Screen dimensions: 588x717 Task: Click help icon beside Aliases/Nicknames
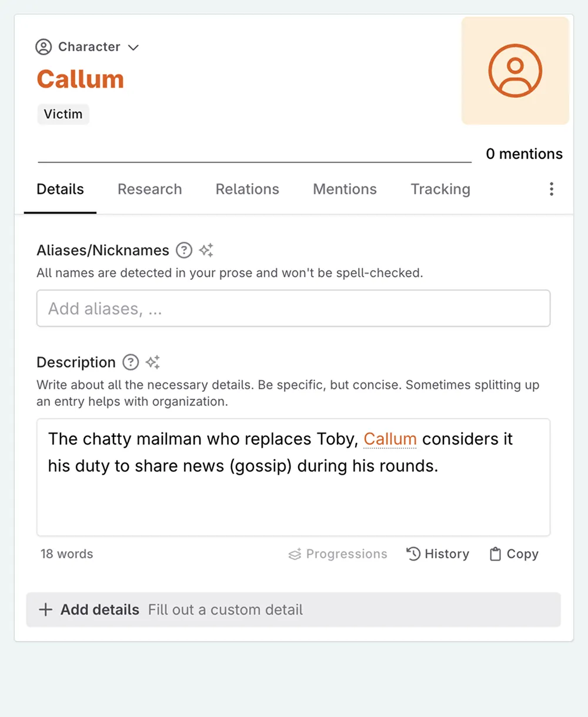[x=184, y=251]
